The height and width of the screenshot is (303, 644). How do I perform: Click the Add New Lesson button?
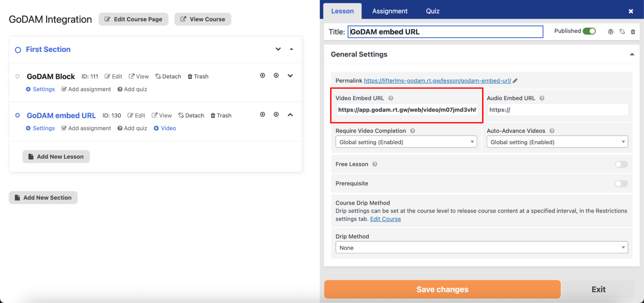[x=56, y=157]
